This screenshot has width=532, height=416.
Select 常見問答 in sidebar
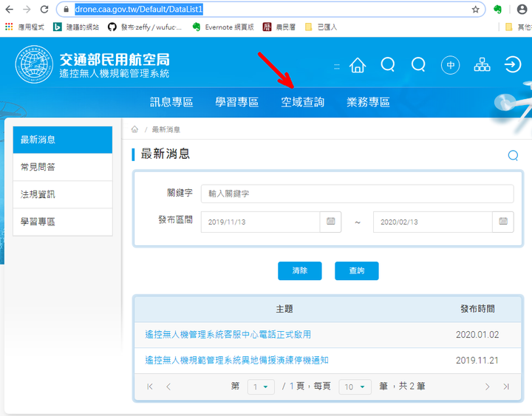(63, 167)
